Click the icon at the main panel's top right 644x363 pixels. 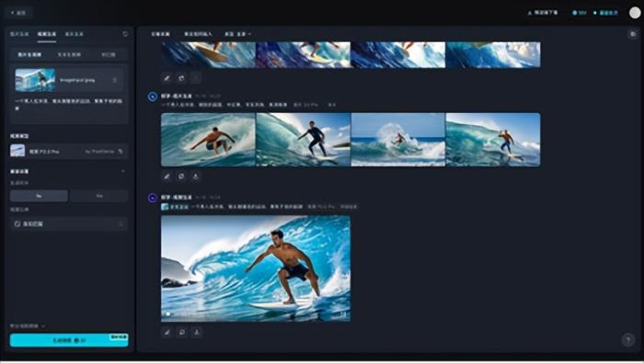633,34
